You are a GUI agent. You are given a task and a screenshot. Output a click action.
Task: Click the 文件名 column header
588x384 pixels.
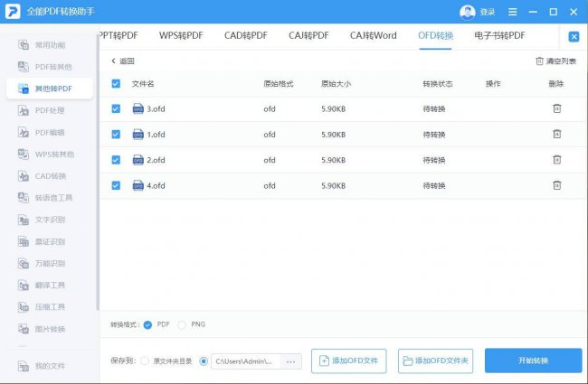(x=143, y=83)
